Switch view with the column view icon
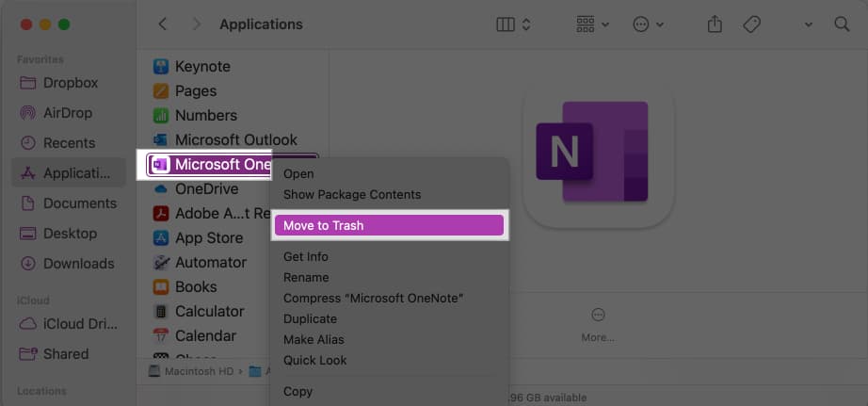This screenshot has height=406, width=868. (506, 24)
